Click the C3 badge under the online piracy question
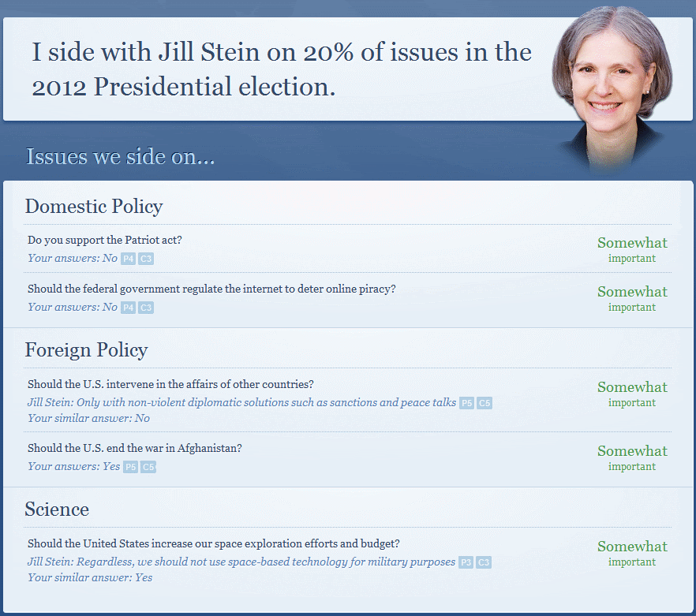The width and height of the screenshot is (696, 616). [146, 308]
